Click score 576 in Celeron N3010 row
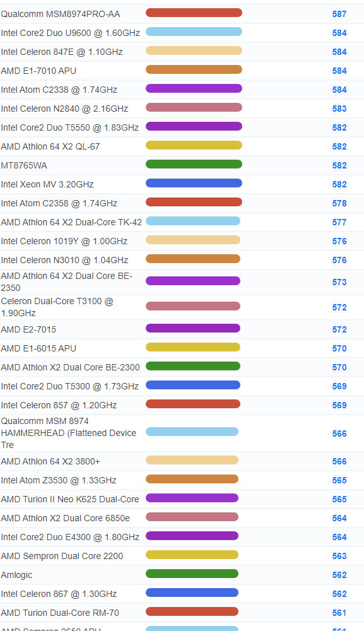 pyautogui.click(x=339, y=260)
